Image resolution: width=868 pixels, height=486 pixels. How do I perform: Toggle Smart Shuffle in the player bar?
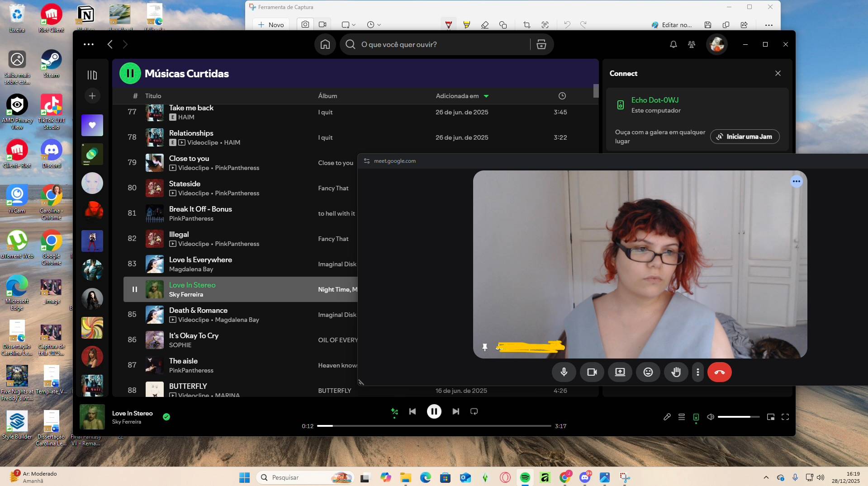pyautogui.click(x=394, y=411)
